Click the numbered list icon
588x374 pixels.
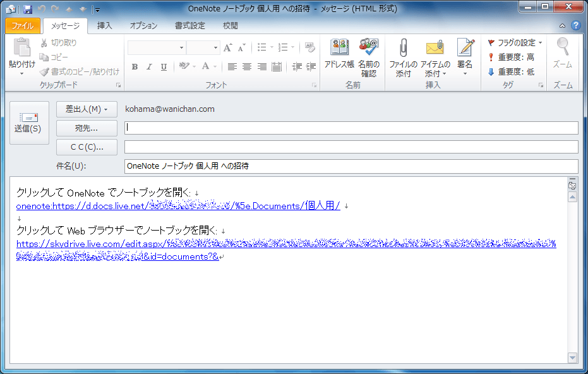point(283,47)
